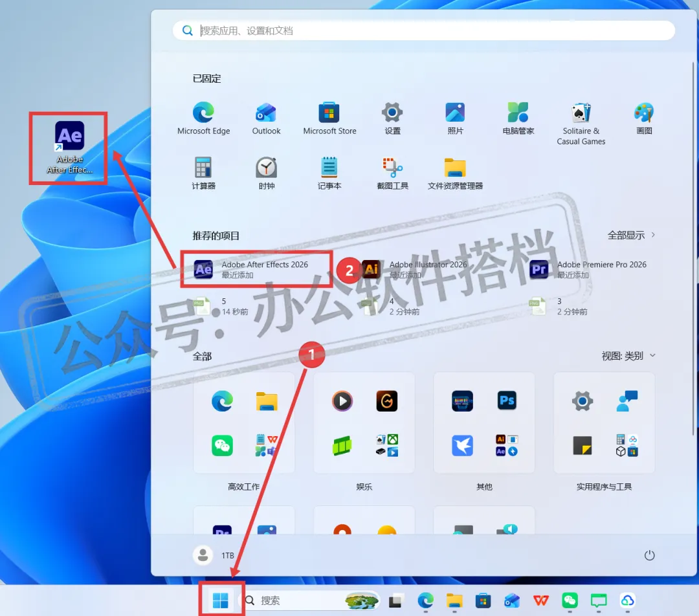Screen dimensions: 699x616
Task: Launch 电脑管家 from pinned apps
Action: coord(518,118)
